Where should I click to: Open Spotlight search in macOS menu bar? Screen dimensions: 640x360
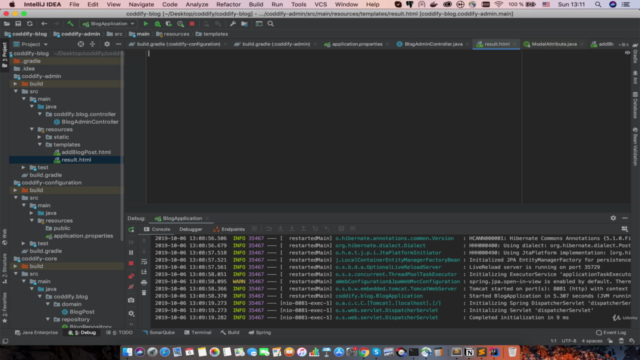pyautogui.click(x=598, y=4)
